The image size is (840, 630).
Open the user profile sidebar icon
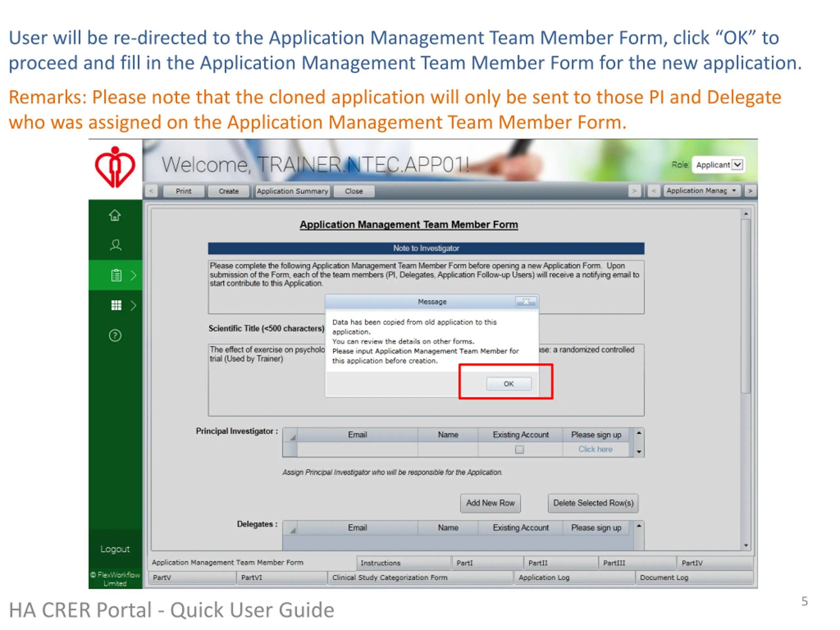pos(115,245)
